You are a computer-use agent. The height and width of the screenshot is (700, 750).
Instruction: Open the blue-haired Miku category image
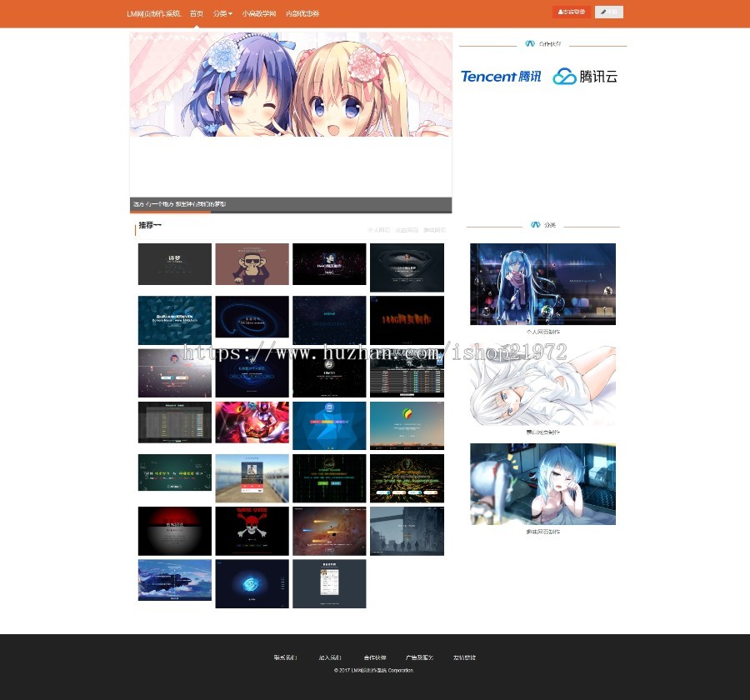542,284
